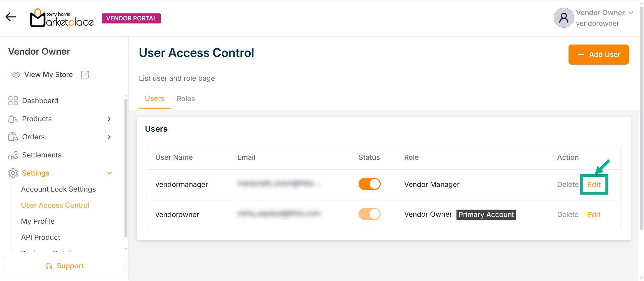
Task: Open the Vendor Owner account dropdown
Action: pyautogui.click(x=631, y=13)
